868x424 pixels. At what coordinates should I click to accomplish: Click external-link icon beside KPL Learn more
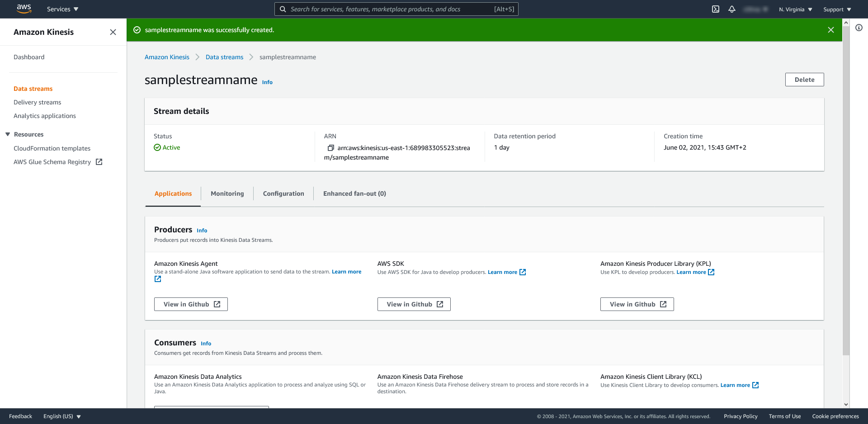(711, 272)
